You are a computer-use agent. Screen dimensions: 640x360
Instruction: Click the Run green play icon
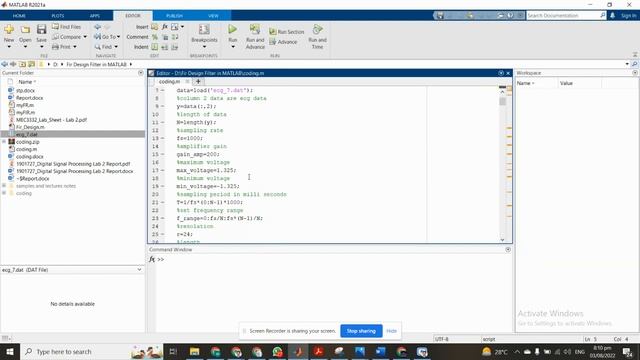[232, 29]
